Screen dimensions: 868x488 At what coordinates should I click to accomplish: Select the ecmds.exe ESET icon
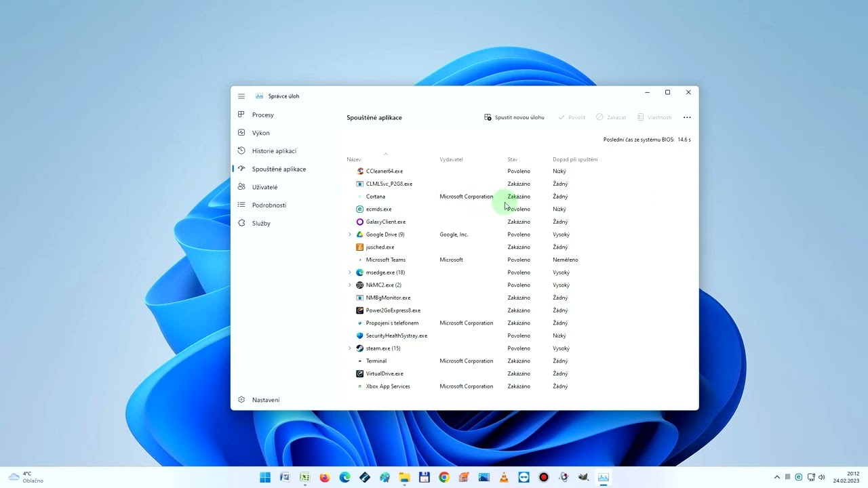point(360,209)
